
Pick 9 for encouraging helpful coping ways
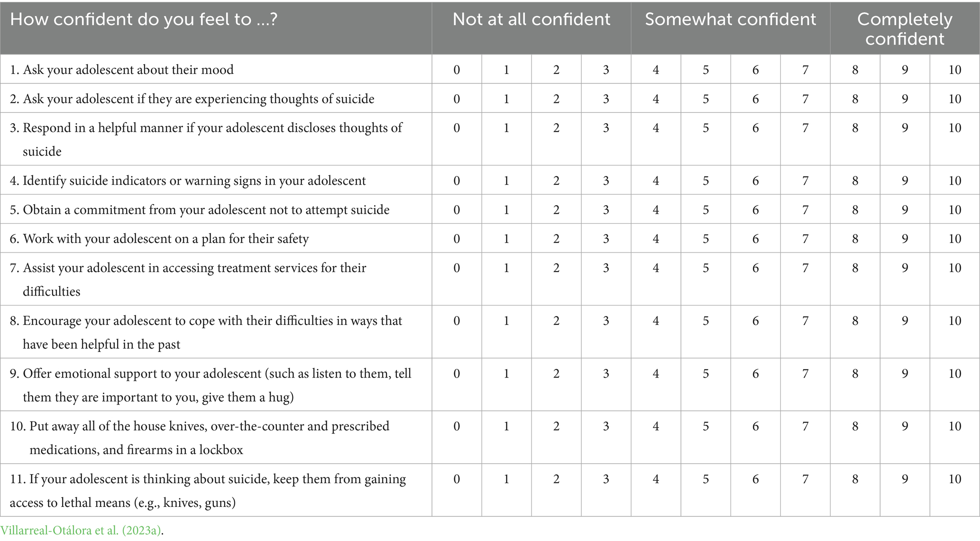pyautogui.click(x=905, y=321)
